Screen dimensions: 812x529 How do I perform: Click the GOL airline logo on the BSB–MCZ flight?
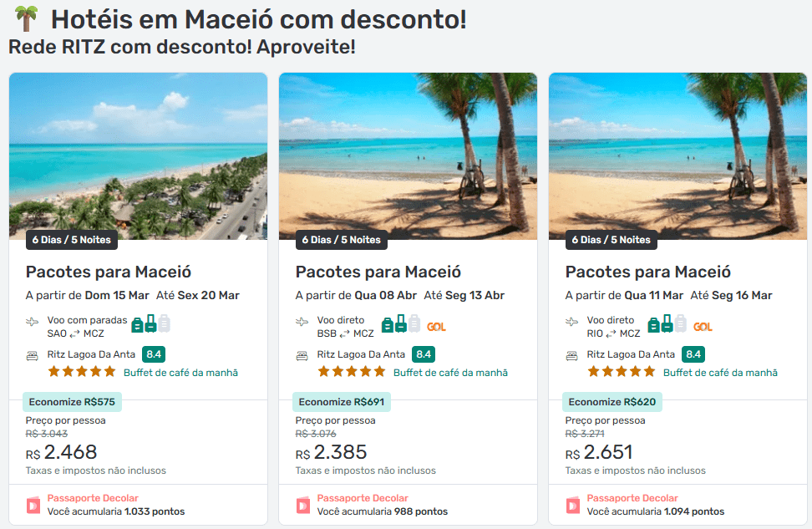point(436,327)
